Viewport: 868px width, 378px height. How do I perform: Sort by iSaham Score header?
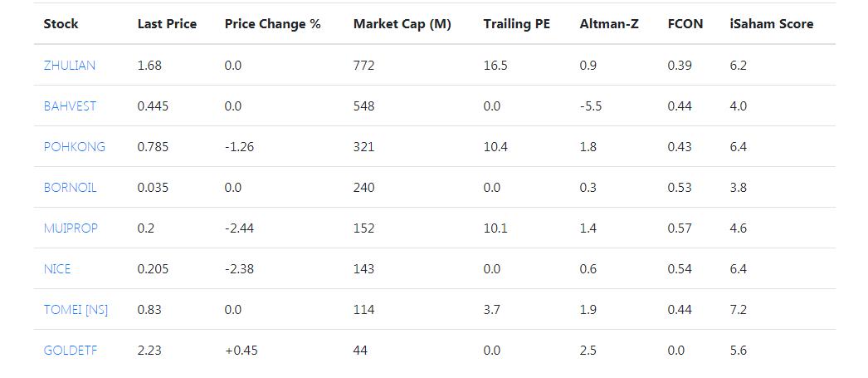click(x=771, y=24)
